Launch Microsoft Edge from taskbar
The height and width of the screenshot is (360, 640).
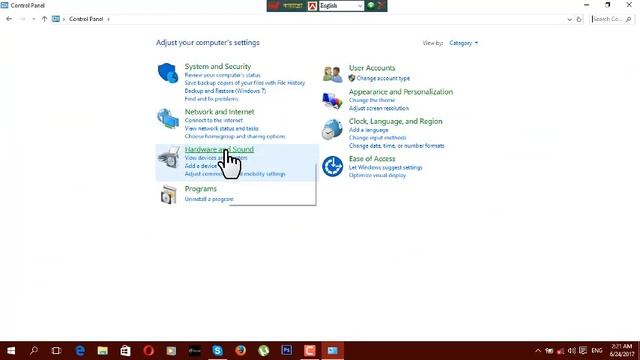click(x=80, y=351)
